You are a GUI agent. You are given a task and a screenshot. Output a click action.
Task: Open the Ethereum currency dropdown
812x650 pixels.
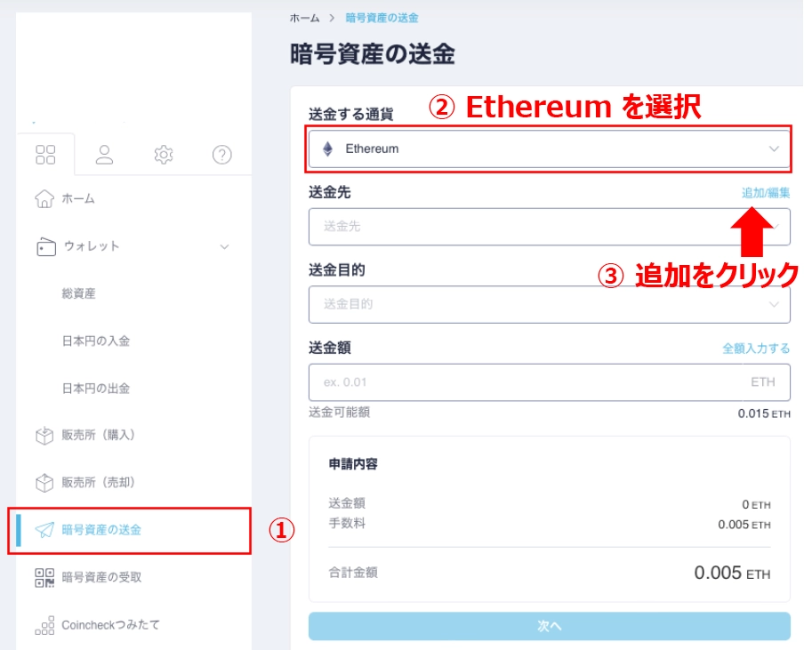549,148
